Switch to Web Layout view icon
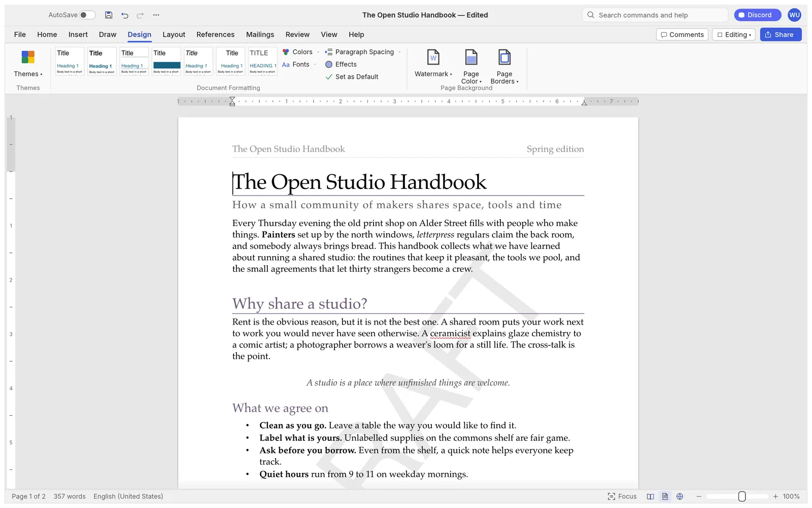This screenshot has height=508, width=812. pos(680,496)
